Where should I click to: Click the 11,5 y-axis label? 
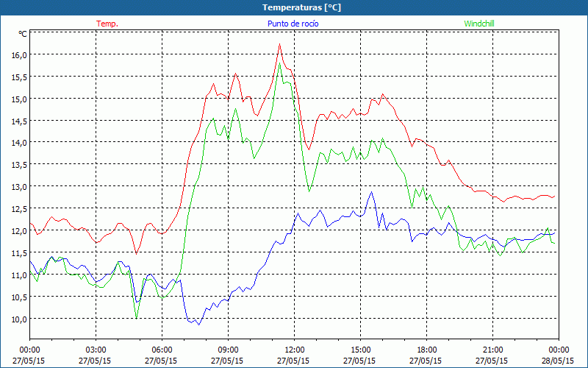tap(19, 252)
